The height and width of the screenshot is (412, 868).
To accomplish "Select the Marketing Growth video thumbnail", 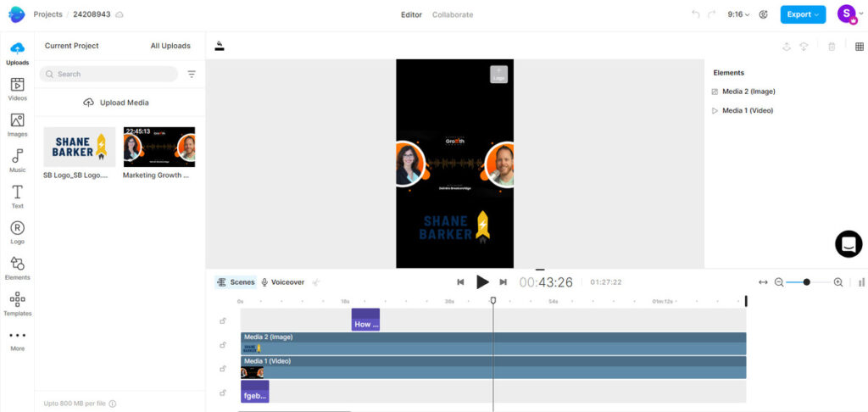I will (x=159, y=147).
